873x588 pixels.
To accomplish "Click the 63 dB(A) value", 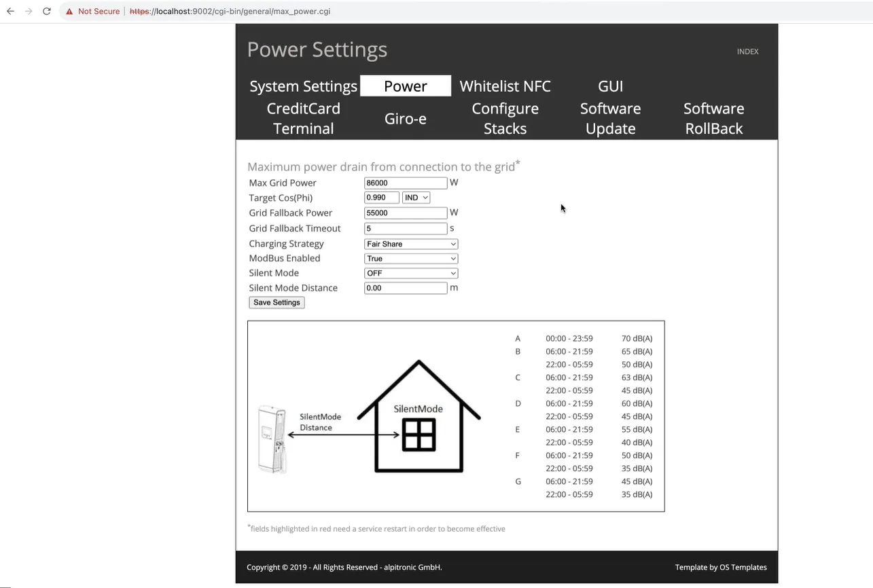I will coord(637,378).
